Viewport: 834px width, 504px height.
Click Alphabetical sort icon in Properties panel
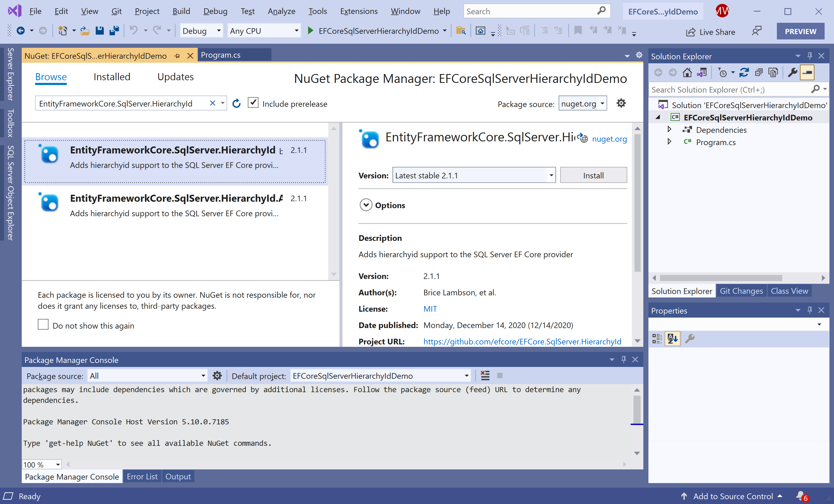pyautogui.click(x=672, y=339)
